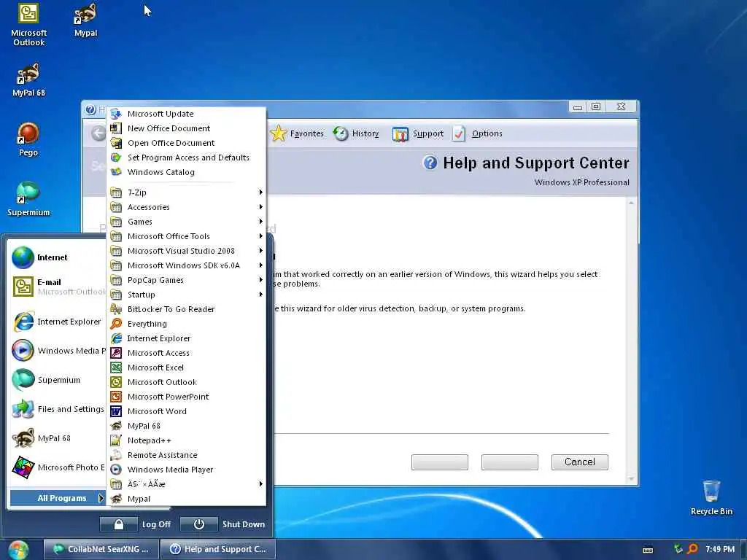Select Open Office Document
The image size is (747, 560).
[186, 143]
